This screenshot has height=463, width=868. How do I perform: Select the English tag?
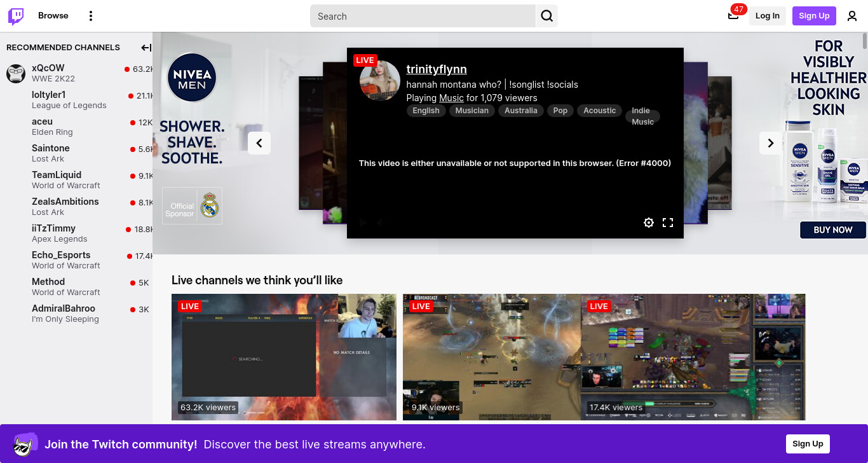click(426, 111)
